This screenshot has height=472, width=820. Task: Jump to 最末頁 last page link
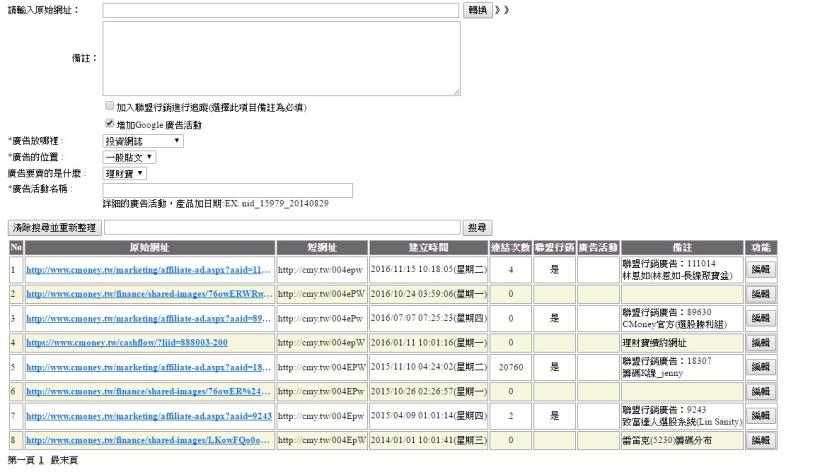coord(62,461)
